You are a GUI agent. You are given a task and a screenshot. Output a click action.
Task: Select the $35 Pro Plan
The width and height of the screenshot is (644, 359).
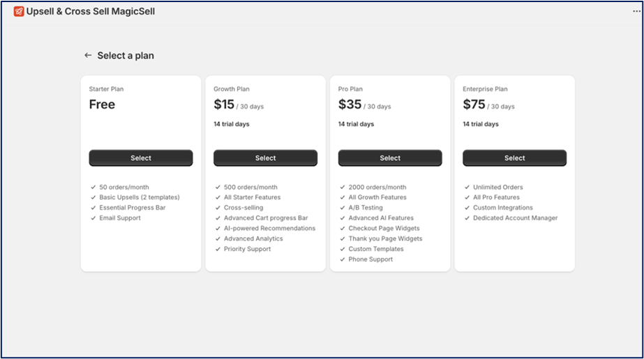coord(390,158)
